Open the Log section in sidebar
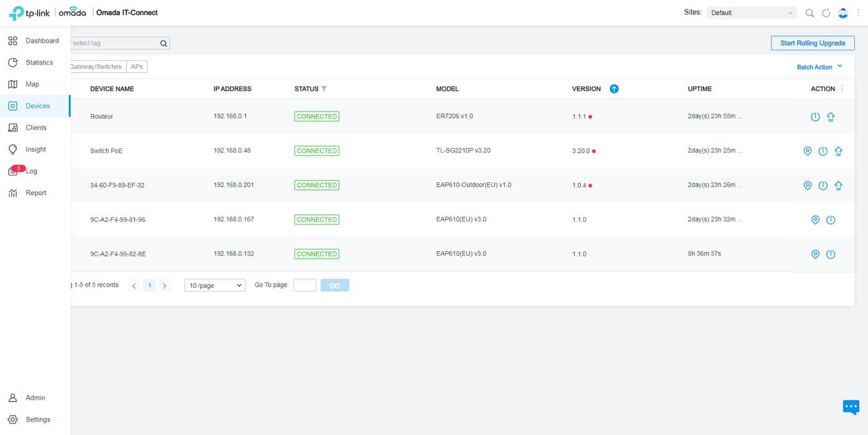 (31, 171)
